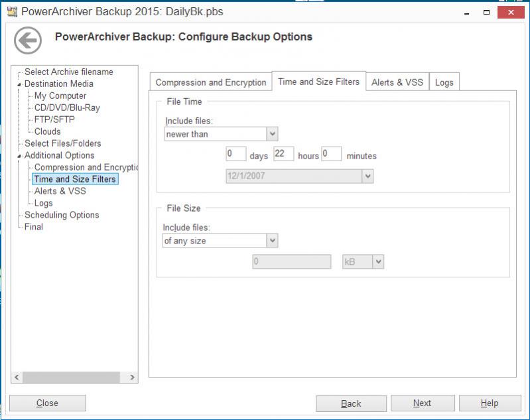Select 'My Computer' tree item
This screenshot has height=420, width=530.
tap(60, 96)
